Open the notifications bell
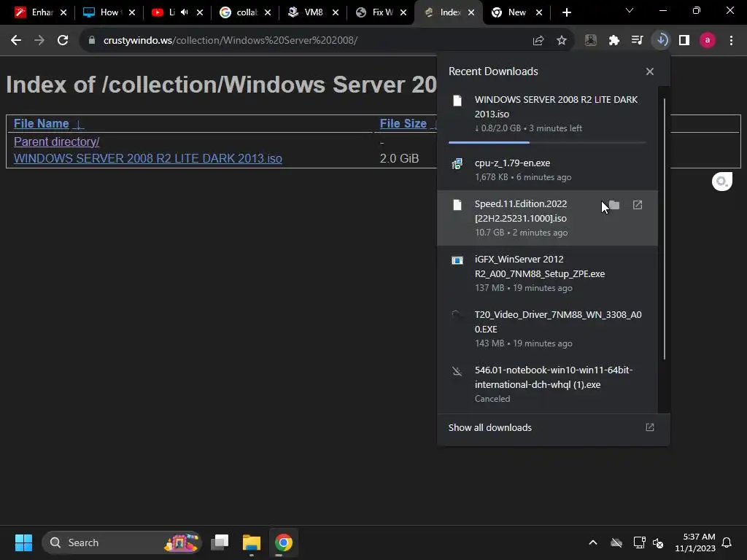747x560 pixels. click(x=727, y=542)
